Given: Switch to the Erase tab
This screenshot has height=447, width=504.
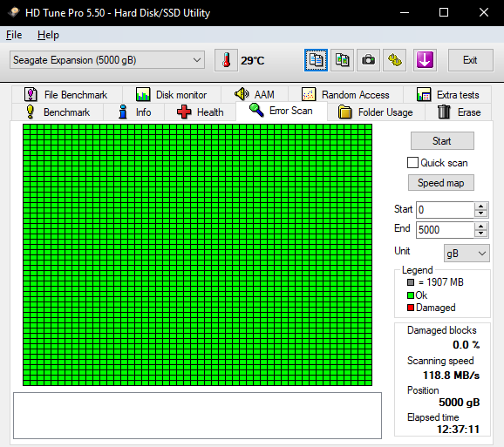Looking at the screenshot, I should coord(459,112).
